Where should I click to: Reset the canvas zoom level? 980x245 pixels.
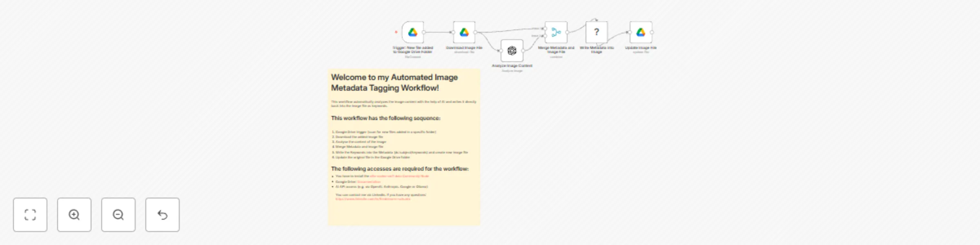[x=163, y=215]
